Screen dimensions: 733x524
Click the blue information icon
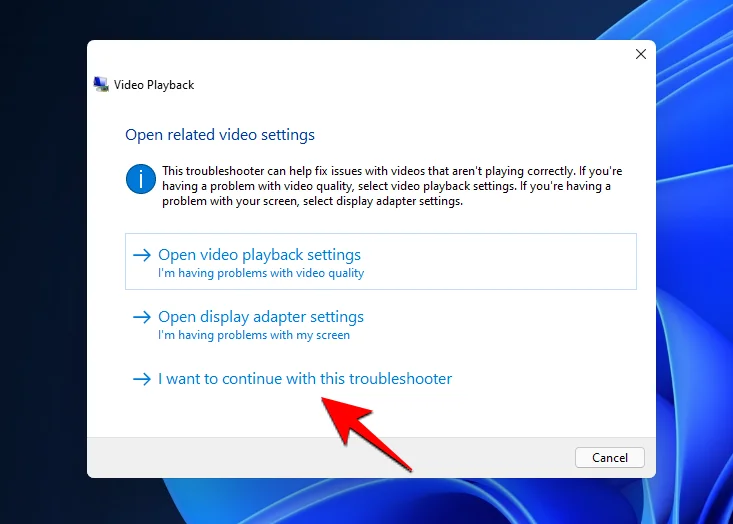click(141, 179)
